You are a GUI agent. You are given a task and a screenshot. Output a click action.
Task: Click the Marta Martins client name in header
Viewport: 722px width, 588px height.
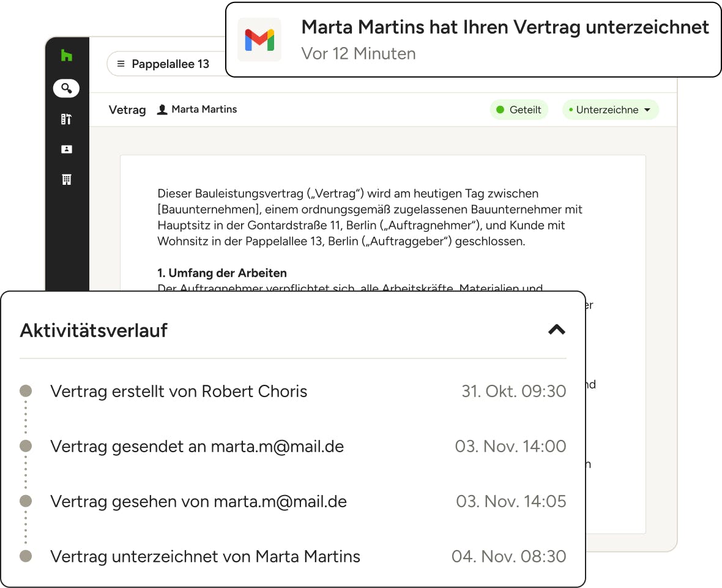point(204,110)
